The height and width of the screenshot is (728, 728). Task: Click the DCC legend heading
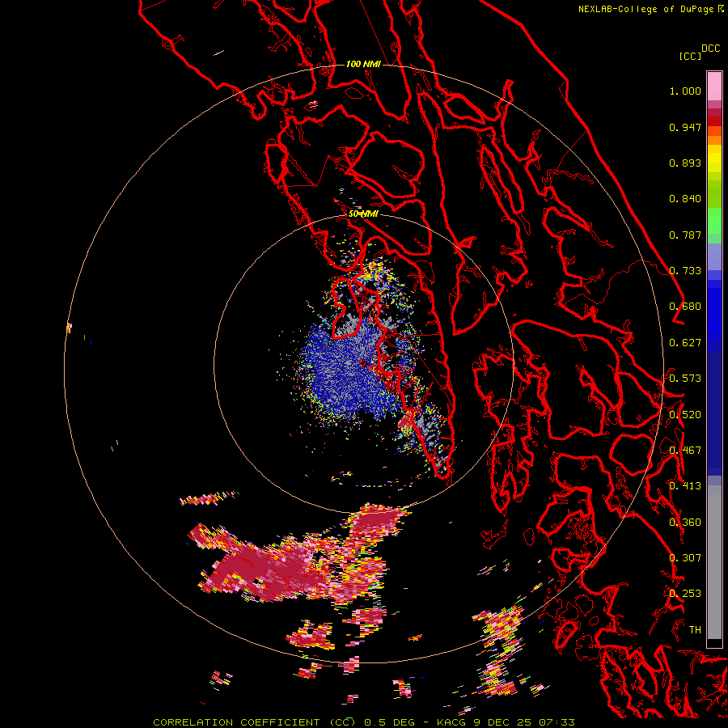[x=711, y=49]
